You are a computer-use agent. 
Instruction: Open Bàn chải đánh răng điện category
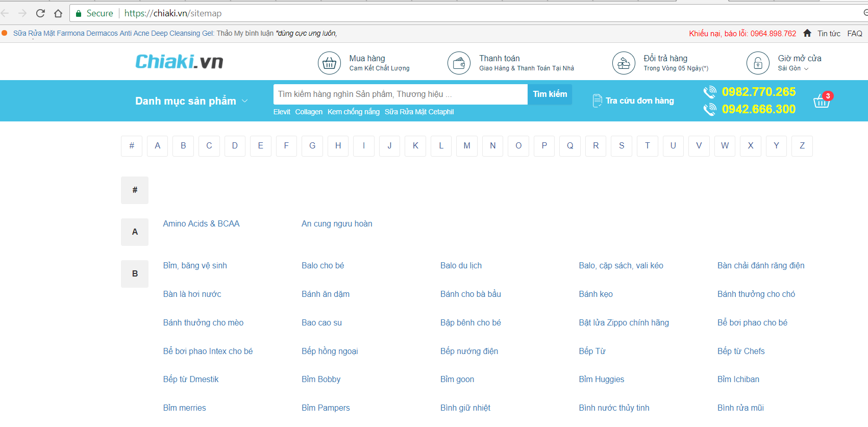coord(761,266)
